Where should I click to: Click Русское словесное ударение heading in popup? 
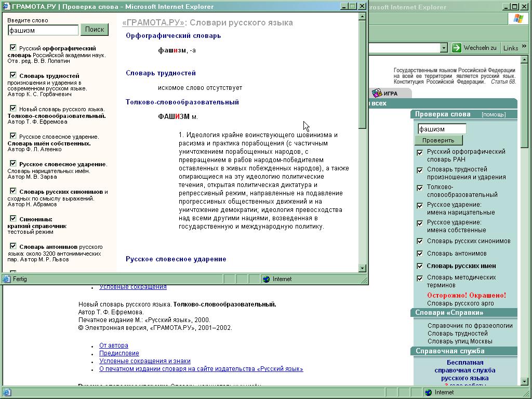coord(176,259)
